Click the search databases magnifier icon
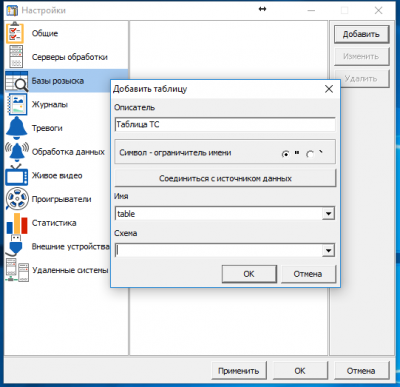This screenshot has height=387, width=400. (16, 81)
